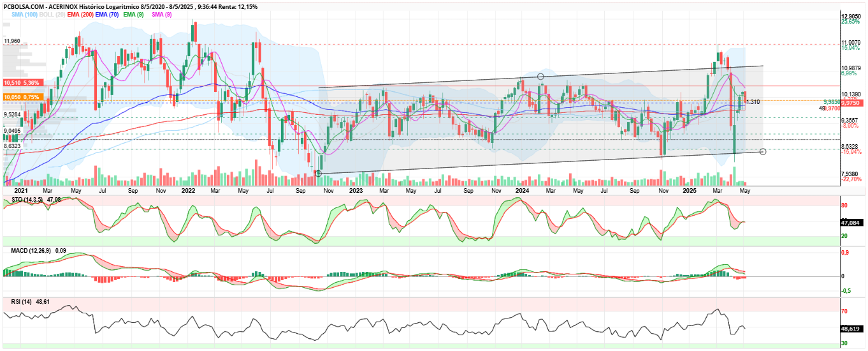Click the -0,5 value on MACD scale

pos(846,291)
